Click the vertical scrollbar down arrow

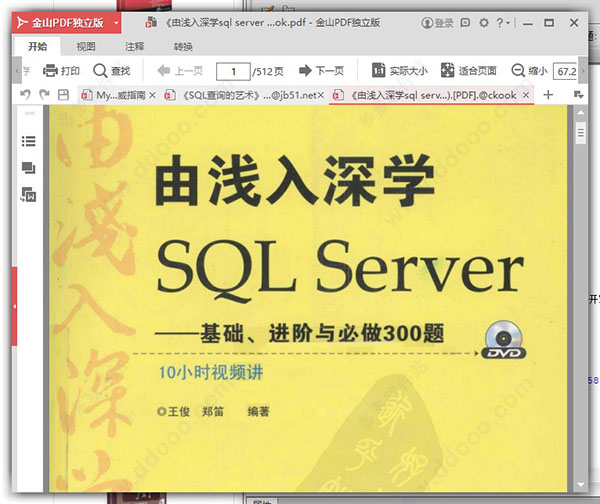[580, 484]
